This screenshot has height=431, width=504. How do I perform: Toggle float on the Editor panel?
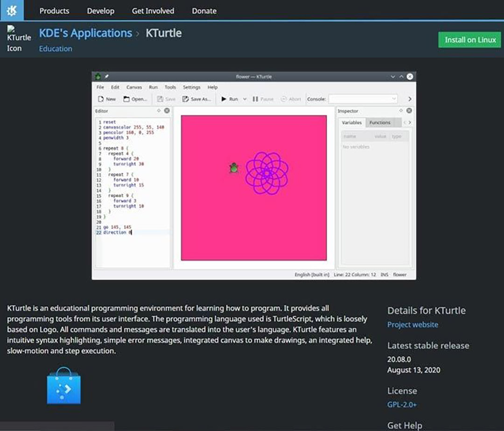pos(159,111)
